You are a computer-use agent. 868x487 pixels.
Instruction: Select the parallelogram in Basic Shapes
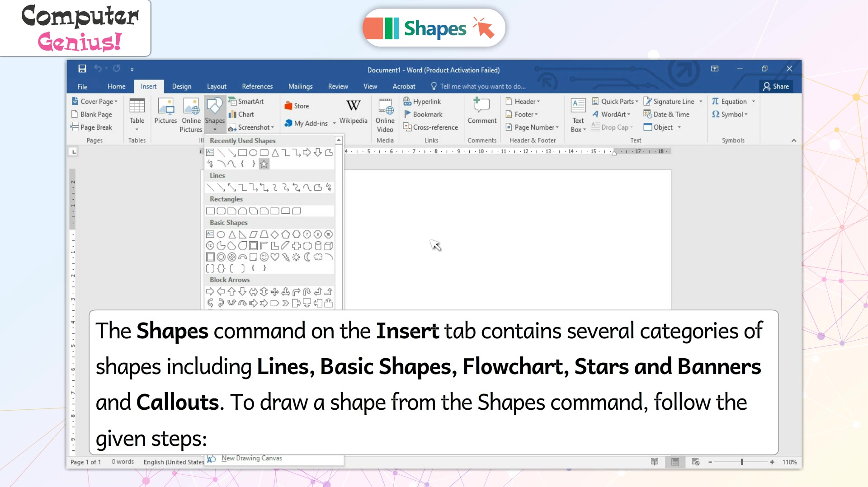[x=253, y=234]
